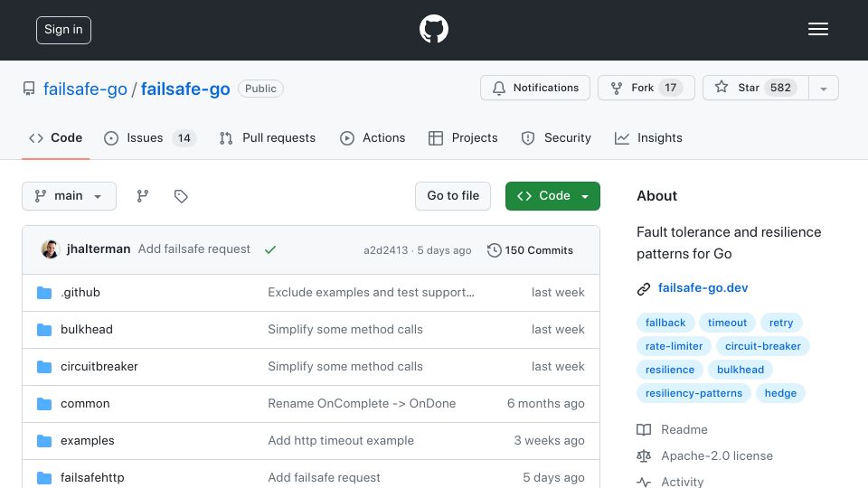Click the GitHub Octocat logo
The height and width of the screenshot is (488, 868).
tap(433, 29)
